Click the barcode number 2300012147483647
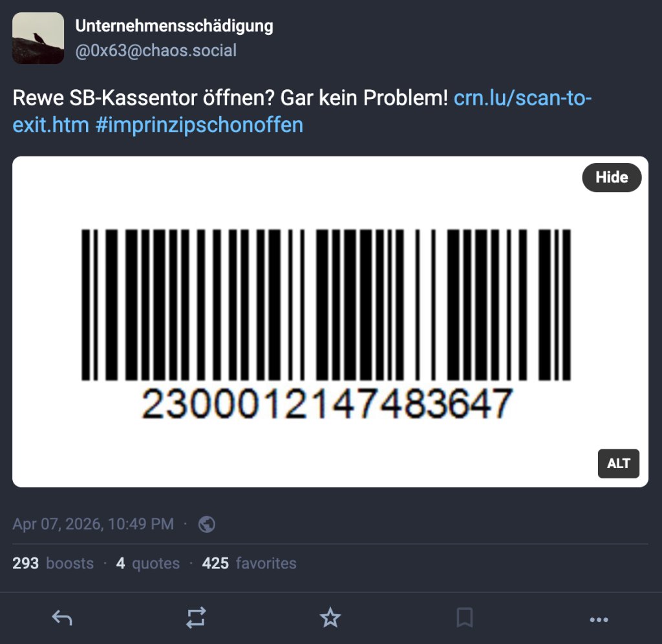Viewport: 662px width, 644px height. (x=327, y=403)
